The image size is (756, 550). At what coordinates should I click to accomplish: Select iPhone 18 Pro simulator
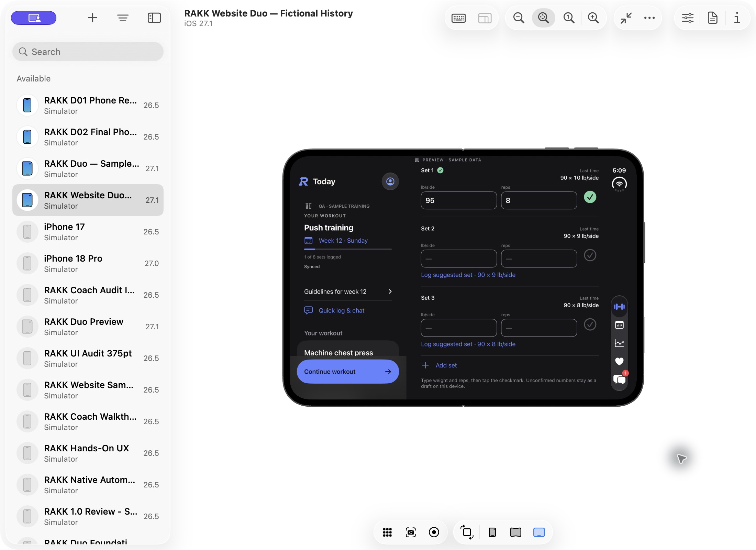click(x=88, y=263)
